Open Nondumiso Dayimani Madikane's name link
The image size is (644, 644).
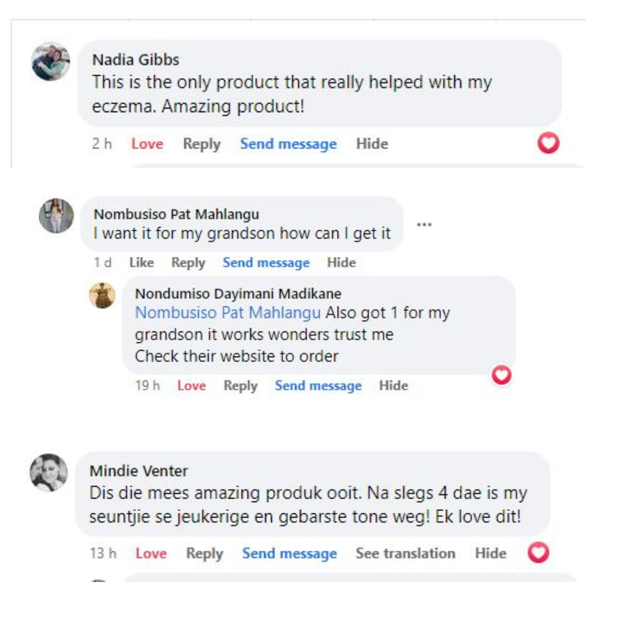[x=238, y=294]
